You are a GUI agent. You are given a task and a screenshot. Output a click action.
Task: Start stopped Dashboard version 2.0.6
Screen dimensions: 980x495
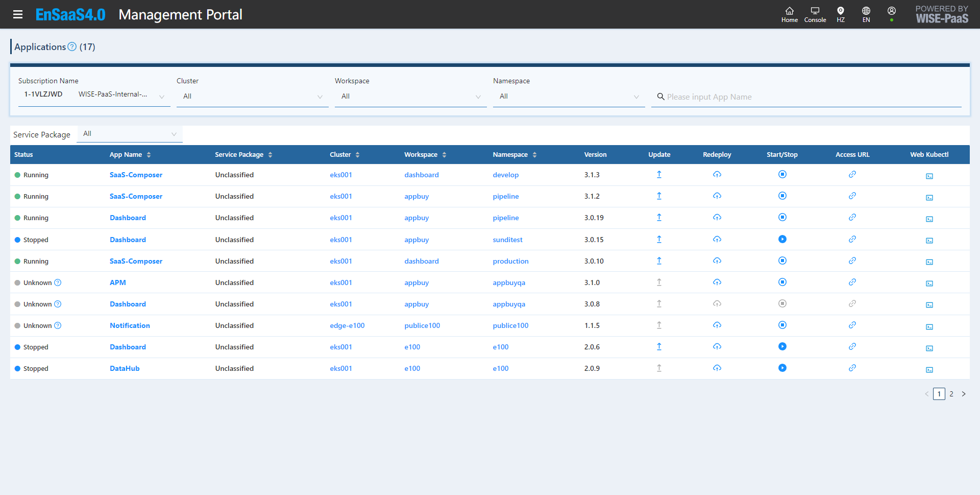[x=782, y=346]
